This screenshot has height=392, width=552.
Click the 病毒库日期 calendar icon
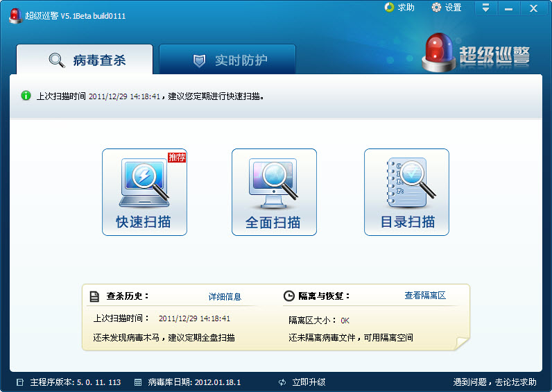(138, 382)
